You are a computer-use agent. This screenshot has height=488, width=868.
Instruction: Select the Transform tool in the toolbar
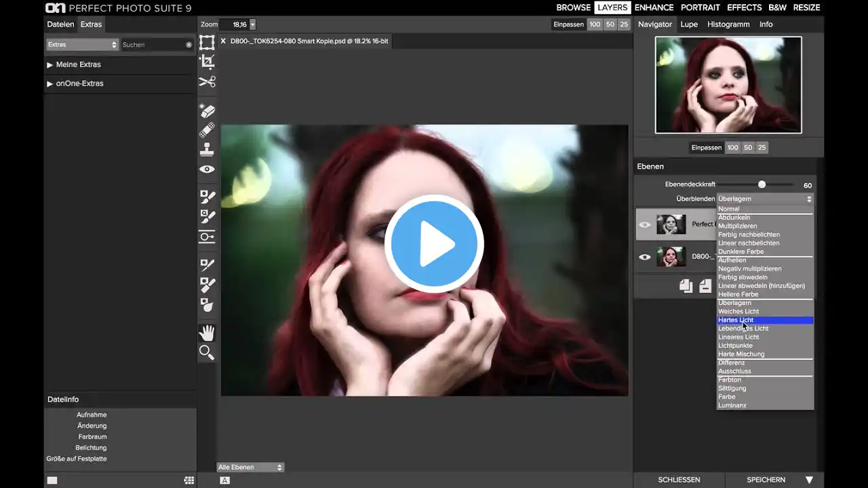pos(207,43)
